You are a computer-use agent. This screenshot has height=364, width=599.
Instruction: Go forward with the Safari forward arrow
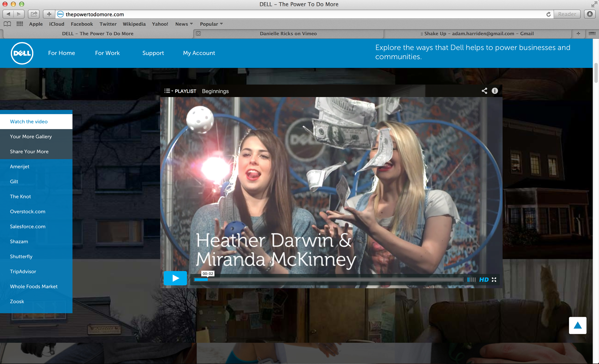19,14
